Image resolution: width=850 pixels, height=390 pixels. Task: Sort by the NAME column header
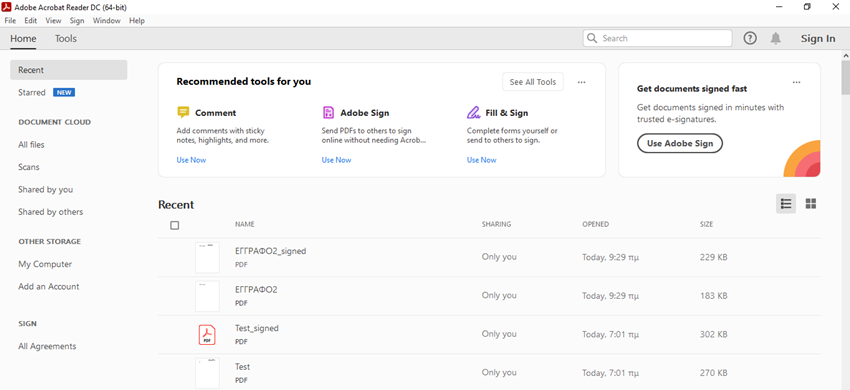244,224
